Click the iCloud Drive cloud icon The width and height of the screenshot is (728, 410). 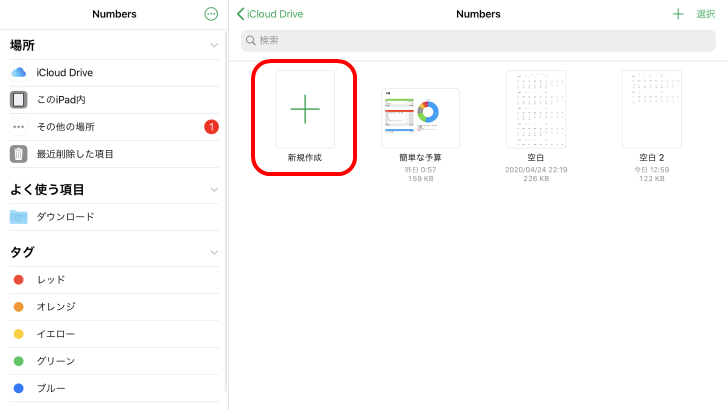tap(19, 72)
